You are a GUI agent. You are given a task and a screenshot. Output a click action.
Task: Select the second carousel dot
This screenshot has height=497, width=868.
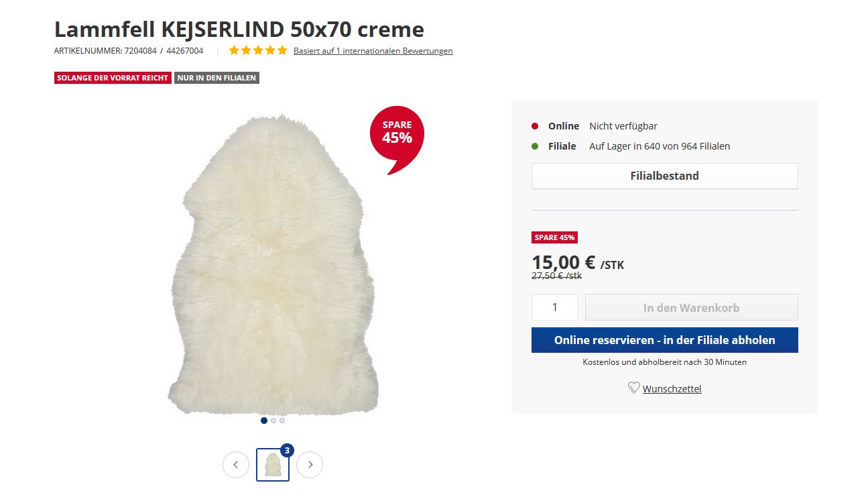(x=273, y=421)
